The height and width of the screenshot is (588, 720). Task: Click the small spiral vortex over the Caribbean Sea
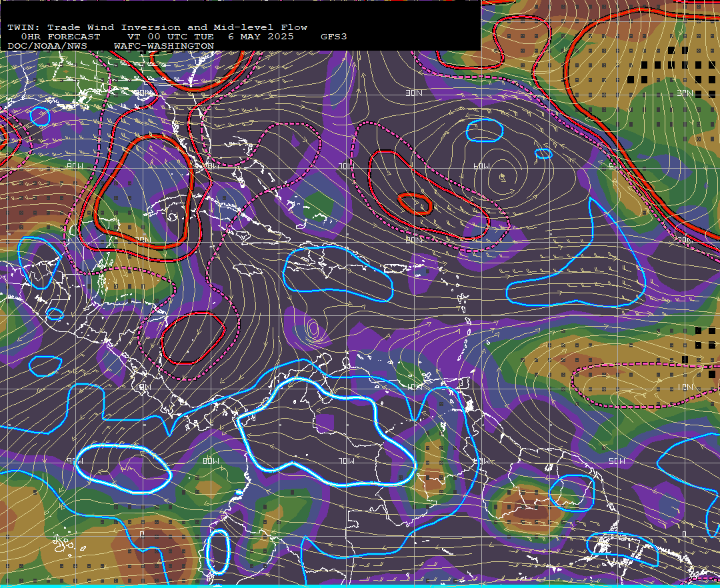(313, 328)
